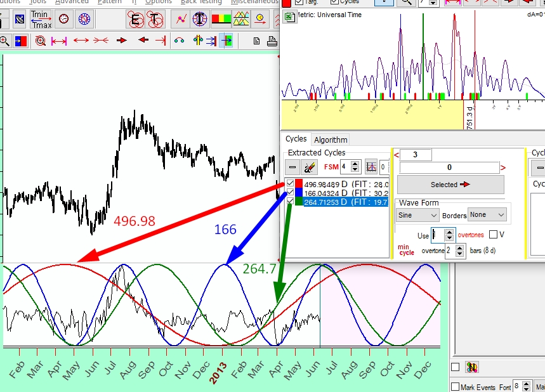
Task: Open the Advanced menu
Action: [71, 2]
